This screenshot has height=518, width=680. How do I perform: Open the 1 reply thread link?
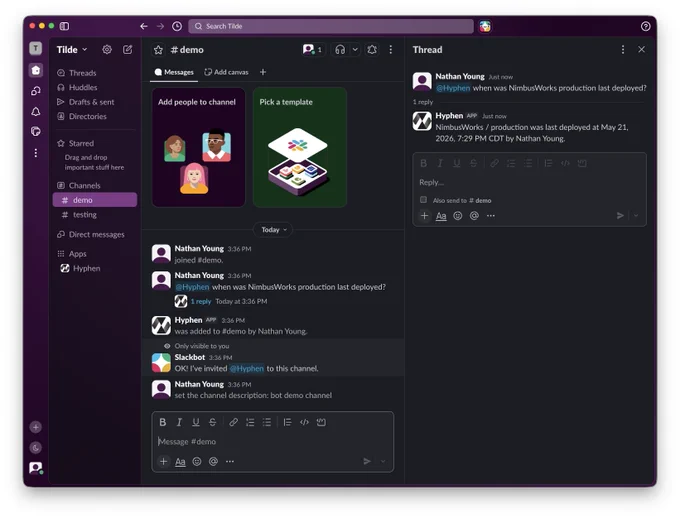tap(201, 301)
